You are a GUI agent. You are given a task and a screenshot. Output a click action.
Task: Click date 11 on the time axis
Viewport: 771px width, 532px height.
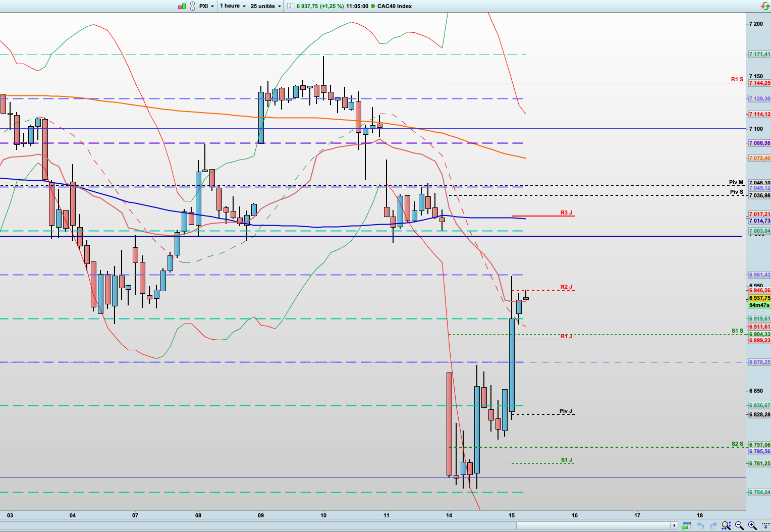coord(387,515)
